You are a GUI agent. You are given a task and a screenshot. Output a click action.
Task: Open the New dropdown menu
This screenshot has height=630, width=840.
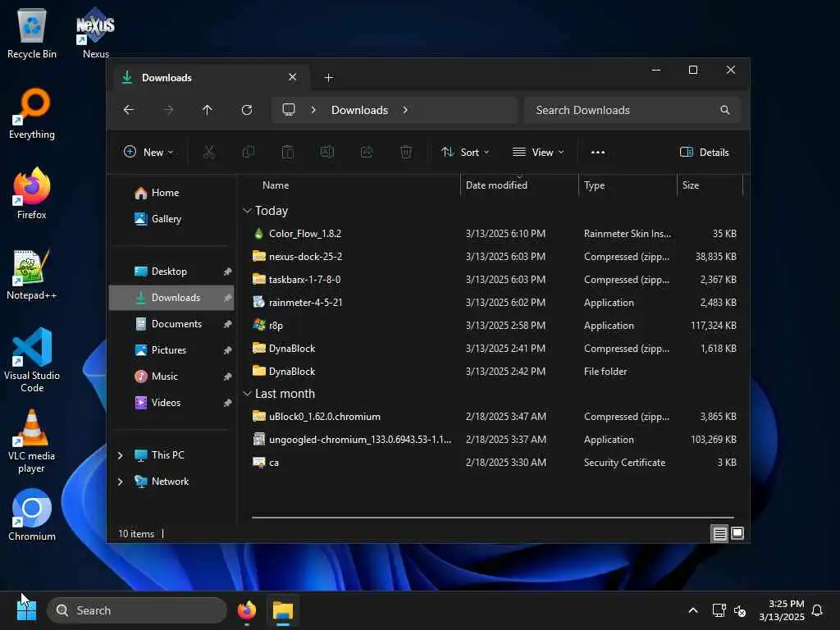[x=148, y=152]
